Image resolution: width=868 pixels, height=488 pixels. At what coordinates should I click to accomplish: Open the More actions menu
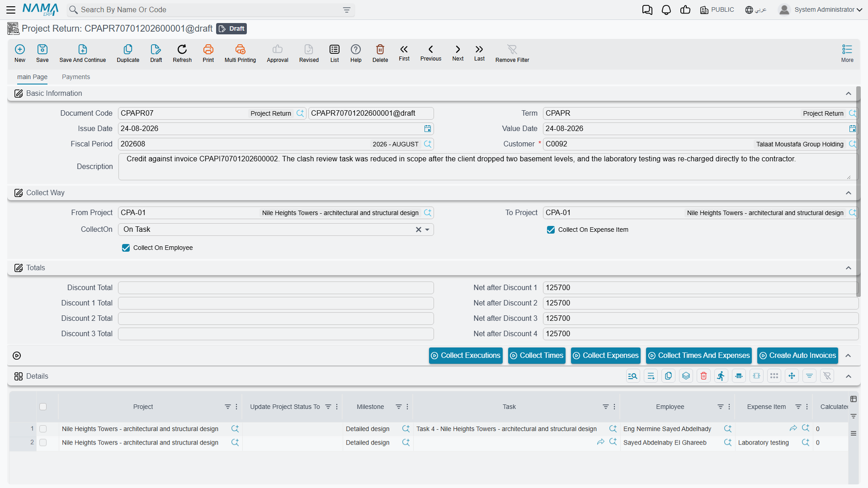click(847, 53)
